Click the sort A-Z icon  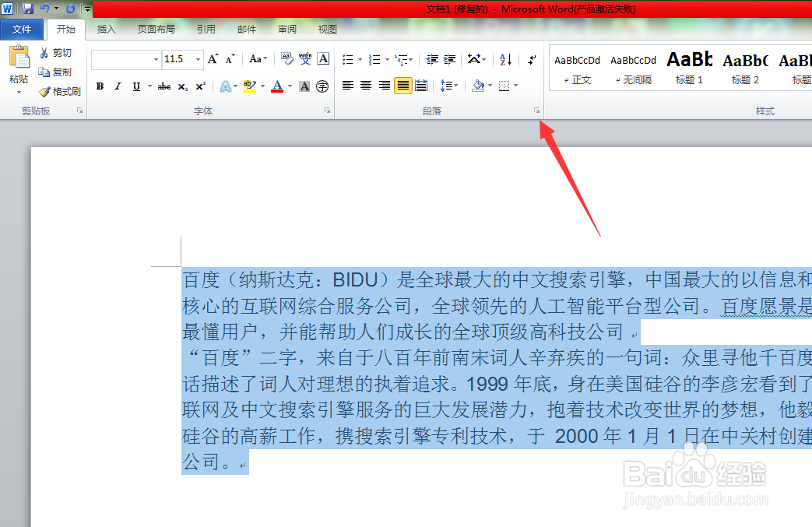click(505, 59)
